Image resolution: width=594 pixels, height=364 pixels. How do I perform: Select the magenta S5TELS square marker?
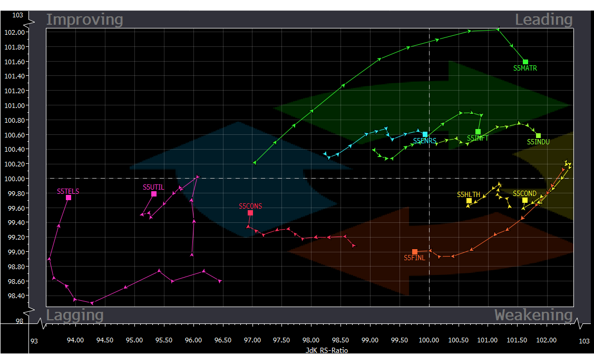pos(69,198)
